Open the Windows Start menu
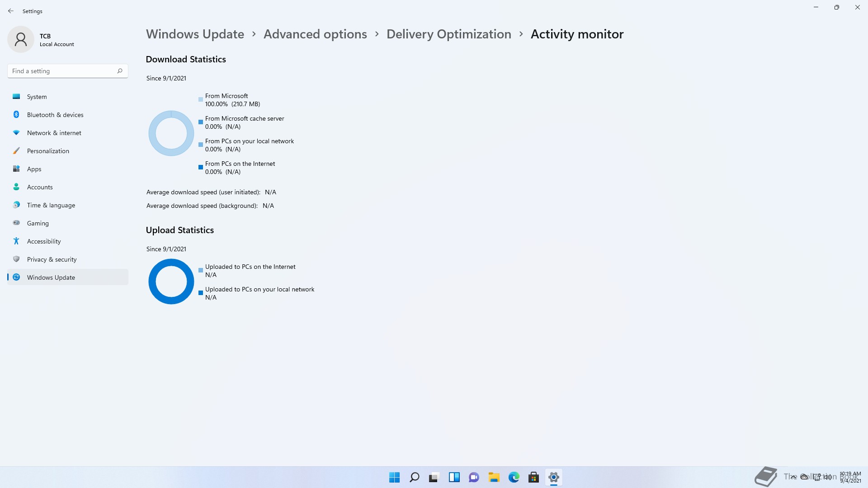 394,477
